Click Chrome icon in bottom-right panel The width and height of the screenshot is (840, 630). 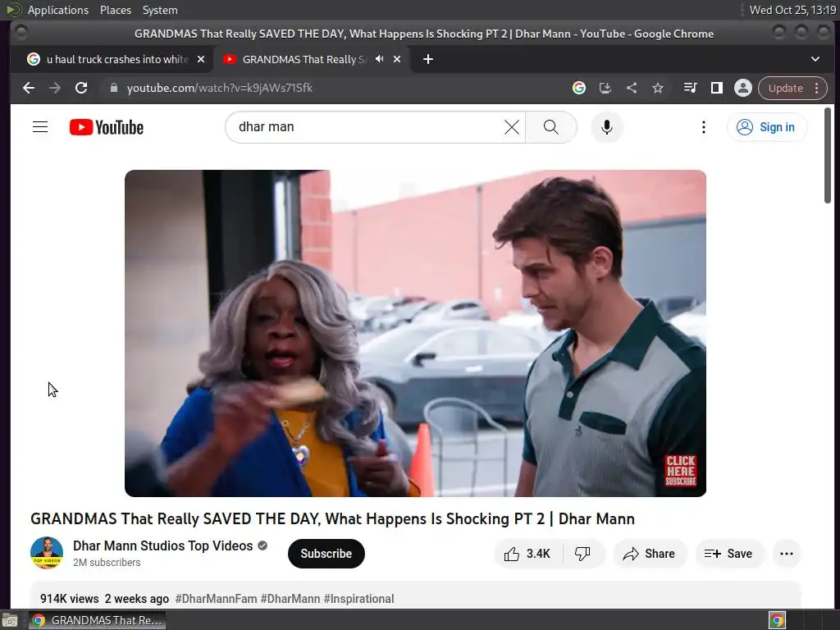tap(777, 620)
